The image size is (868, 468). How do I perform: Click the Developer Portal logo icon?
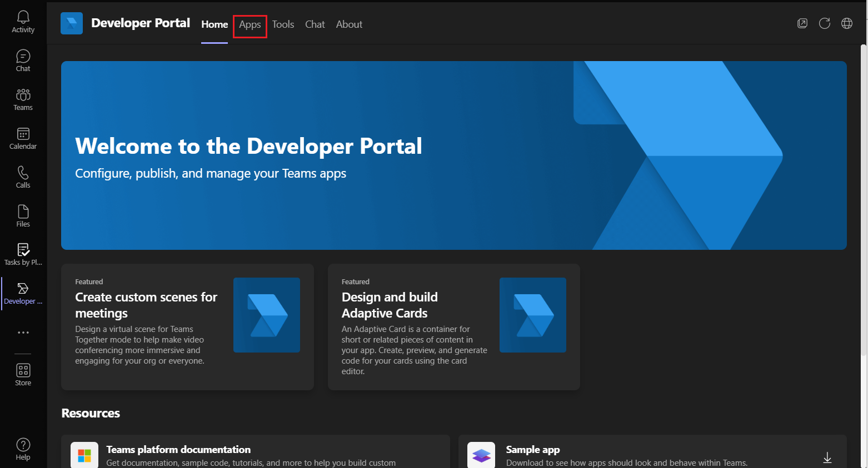point(72,23)
